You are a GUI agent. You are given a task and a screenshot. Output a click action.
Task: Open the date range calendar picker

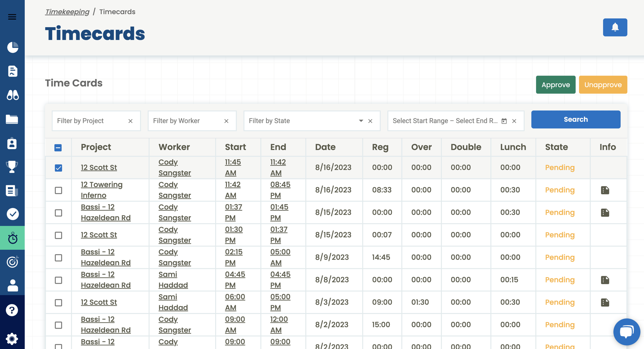pos(504,121)
